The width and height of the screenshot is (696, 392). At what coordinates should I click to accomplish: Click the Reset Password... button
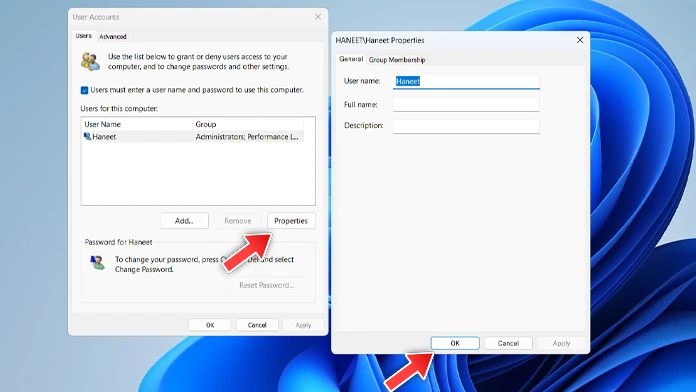pos(267,285)
